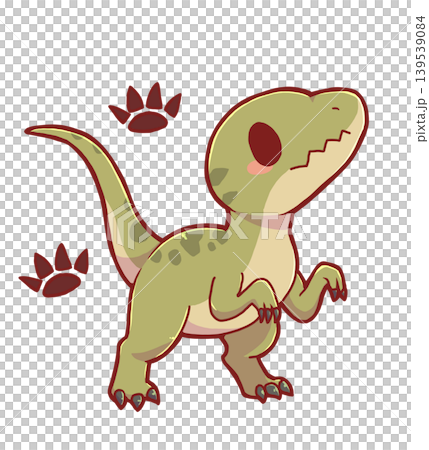Screen dimensions: 429x450
Task: Click the dinosaur's raised right hand claws
Action: 337,294
